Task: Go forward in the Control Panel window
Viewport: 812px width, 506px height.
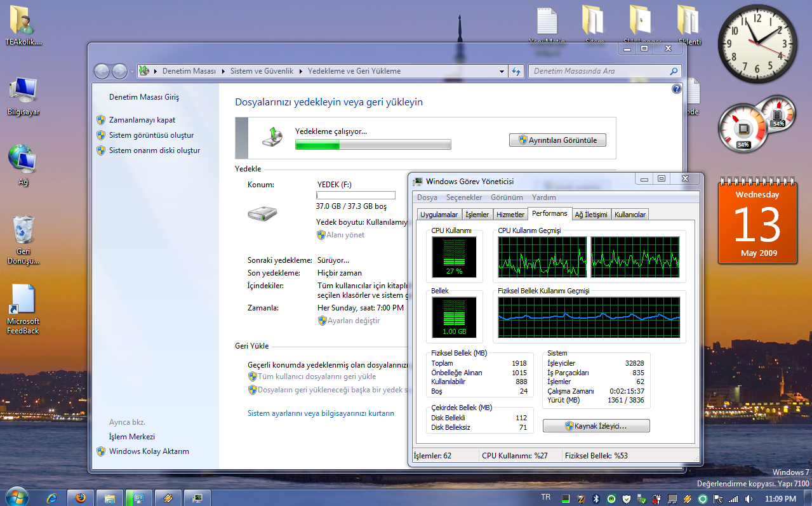Action: tap(119, 71)
